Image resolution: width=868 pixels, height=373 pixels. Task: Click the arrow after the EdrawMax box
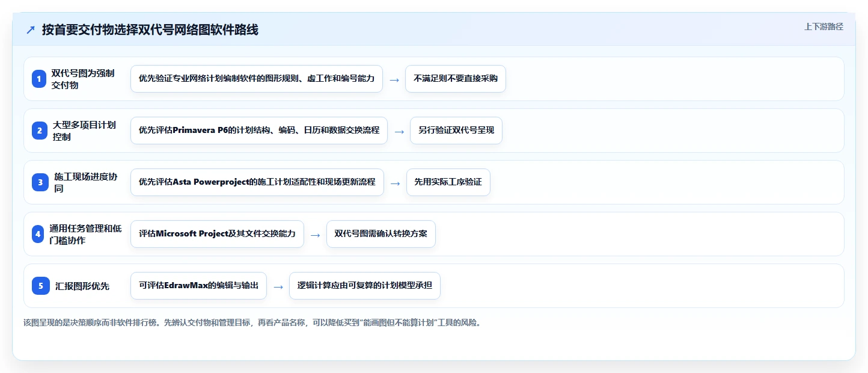pos(278,286)
